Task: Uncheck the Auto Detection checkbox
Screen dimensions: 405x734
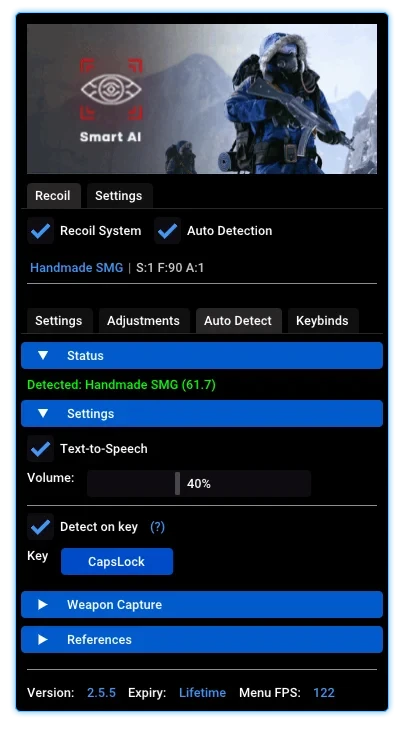Action: pyautogui.click(x=168, y=231)
